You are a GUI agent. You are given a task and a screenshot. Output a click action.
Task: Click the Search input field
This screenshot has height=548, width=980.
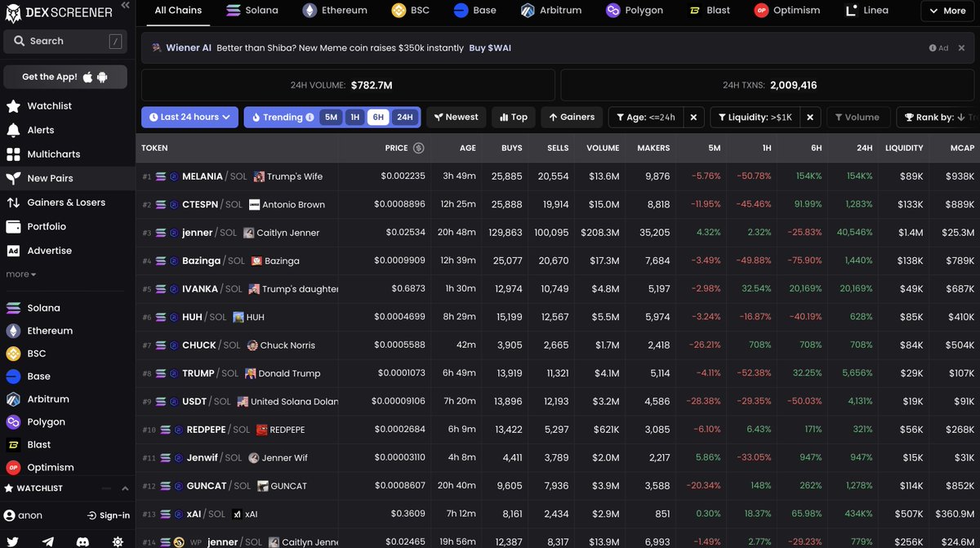[65, 41]
